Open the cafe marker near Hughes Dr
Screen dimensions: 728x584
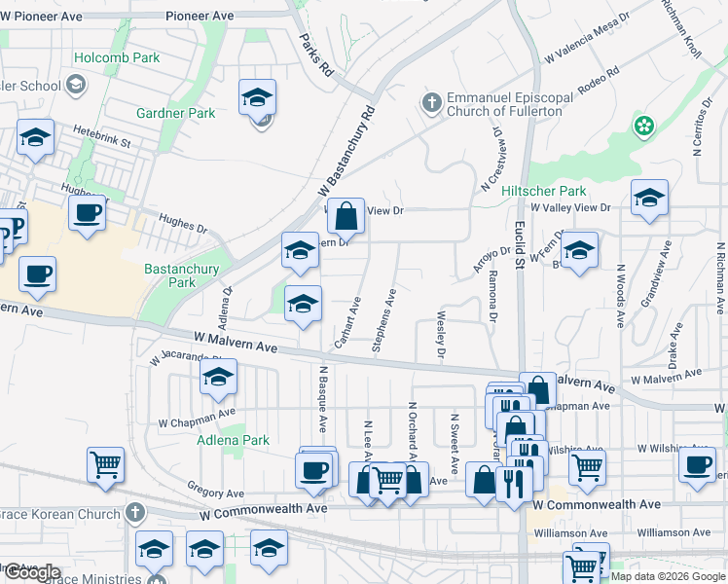87,214
